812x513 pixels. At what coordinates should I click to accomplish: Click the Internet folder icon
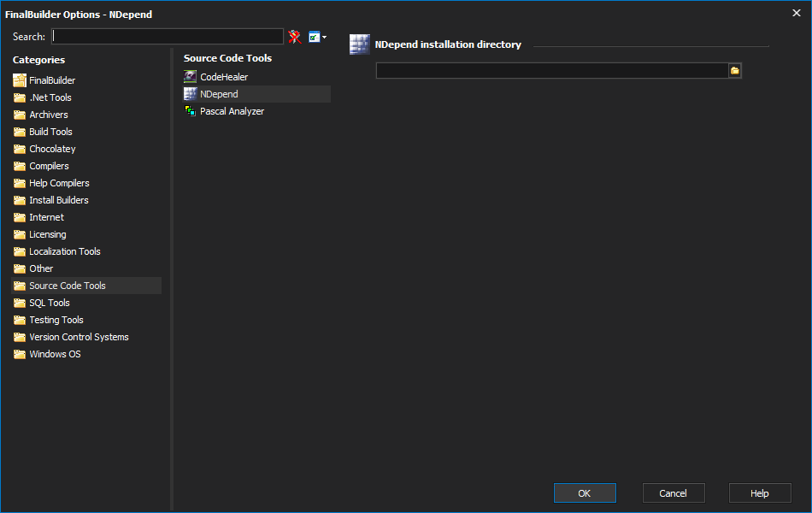(20, 217)
